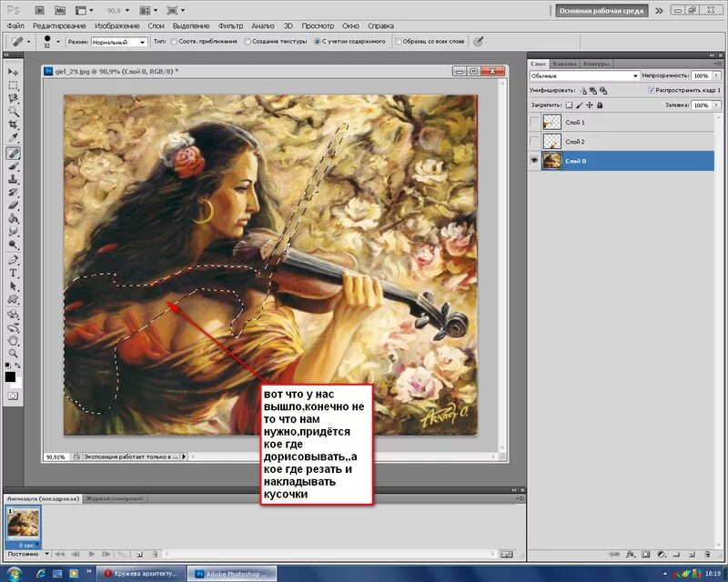Open the Fill slider arrow
This screenshot has height=582, width=728.
716,105
